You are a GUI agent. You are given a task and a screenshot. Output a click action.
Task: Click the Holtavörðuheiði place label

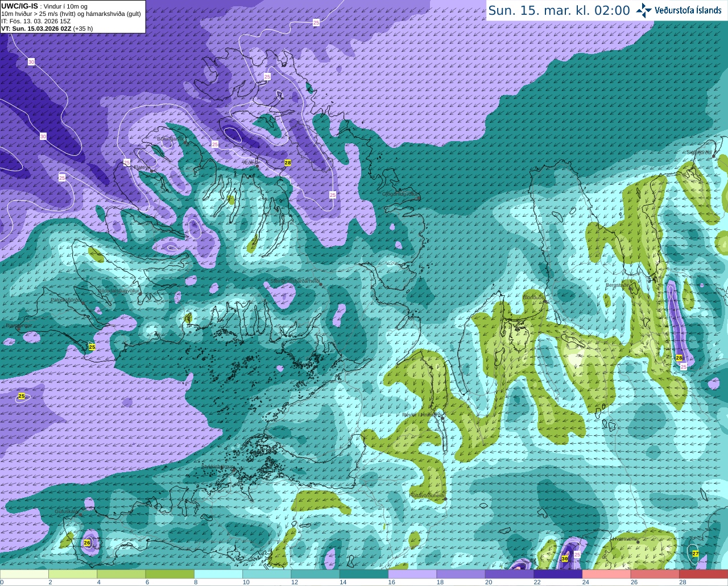click(427, 495)
